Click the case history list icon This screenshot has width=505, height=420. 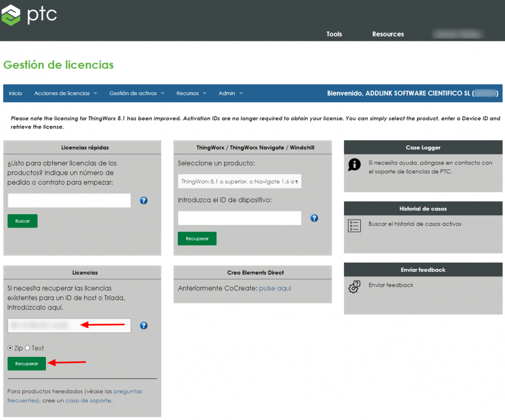click(x=354, y=226)
